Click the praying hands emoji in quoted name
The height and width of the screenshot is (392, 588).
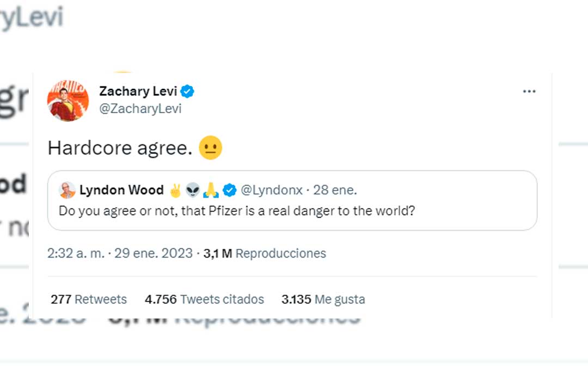[210, 190]
